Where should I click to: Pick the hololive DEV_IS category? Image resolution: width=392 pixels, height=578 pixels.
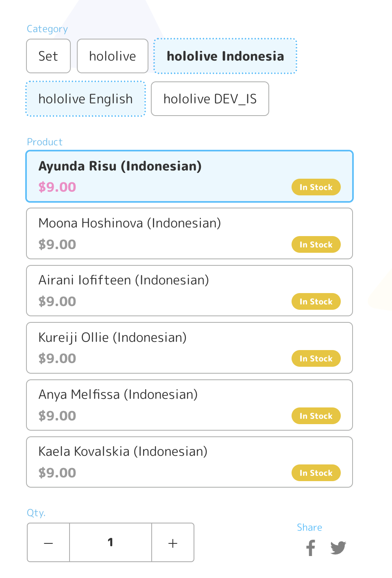(210, 99)
